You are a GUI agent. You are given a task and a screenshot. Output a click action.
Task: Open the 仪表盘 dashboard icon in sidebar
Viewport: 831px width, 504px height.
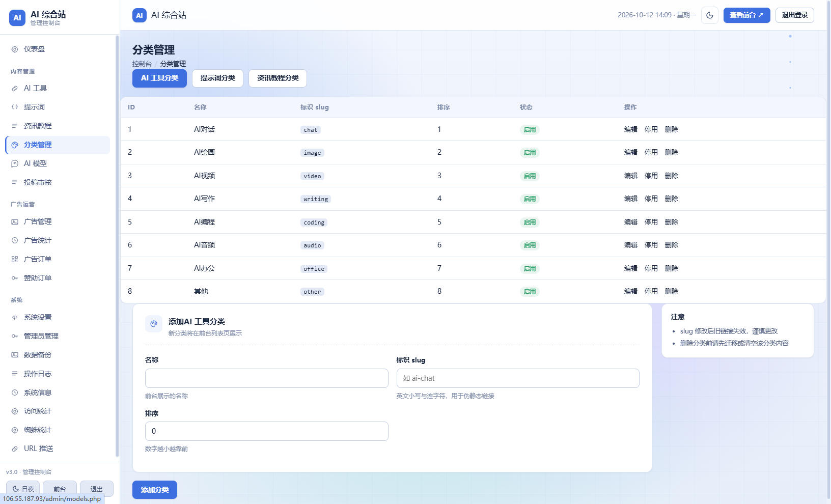(x=15, y=49)
